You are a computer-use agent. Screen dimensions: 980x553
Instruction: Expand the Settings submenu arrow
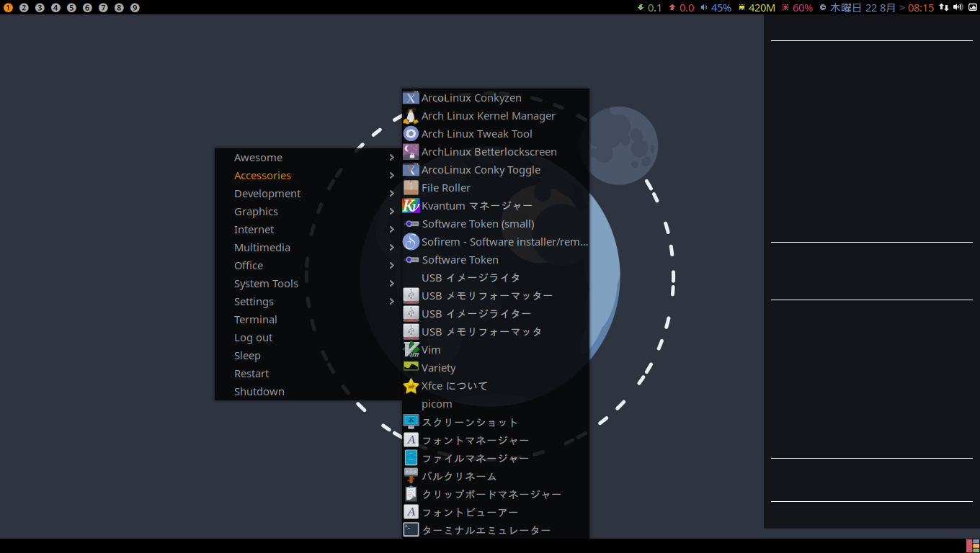point(392,302)
